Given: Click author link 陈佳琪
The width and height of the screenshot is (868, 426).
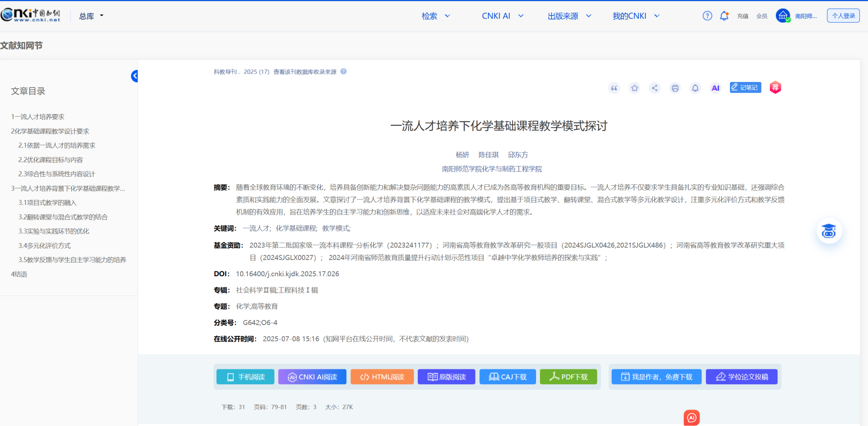Looking at the screenshot, I should (488, 155).
